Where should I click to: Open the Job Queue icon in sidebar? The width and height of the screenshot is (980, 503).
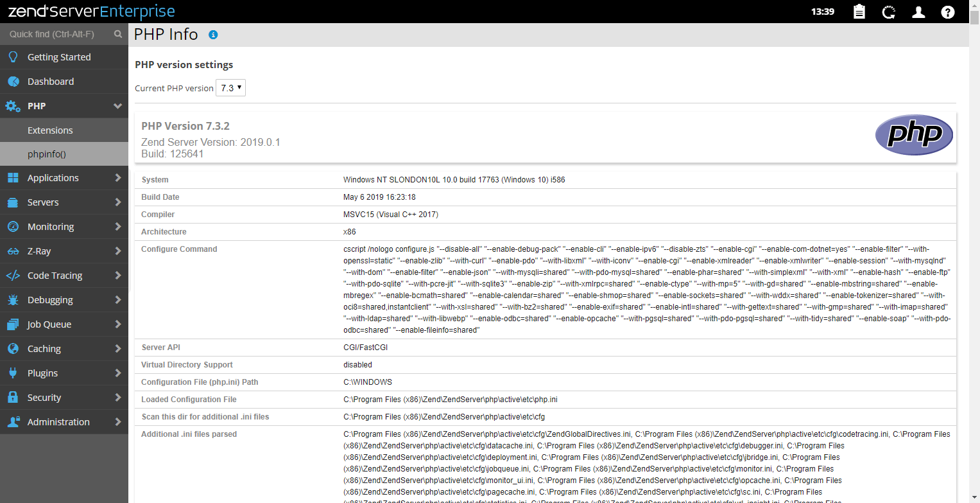point(13,324)
